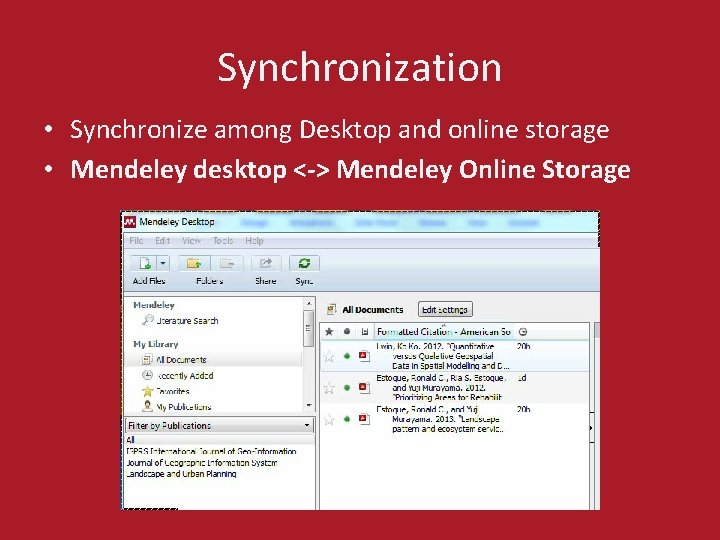Click the remove folder icon
The image size is (720, 540).
(227, 263)
